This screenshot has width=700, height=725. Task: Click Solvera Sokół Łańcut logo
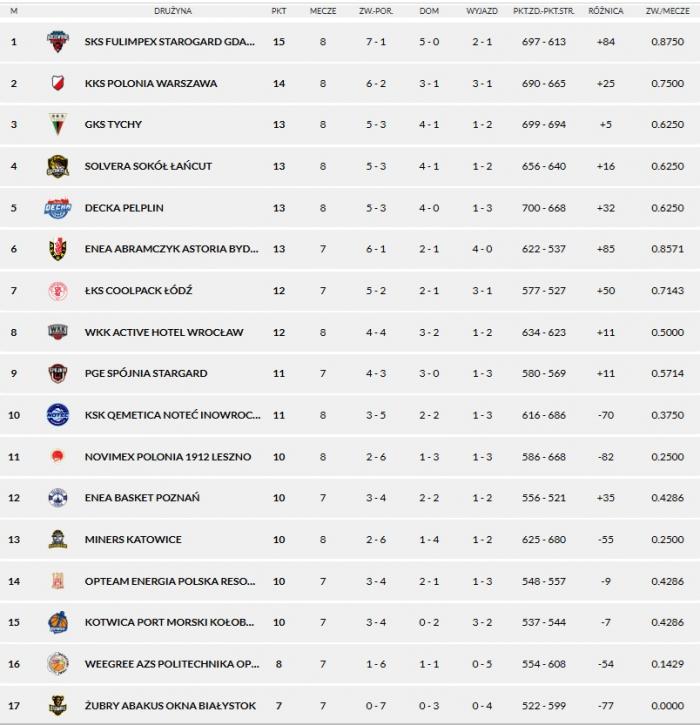click(58, 166)
